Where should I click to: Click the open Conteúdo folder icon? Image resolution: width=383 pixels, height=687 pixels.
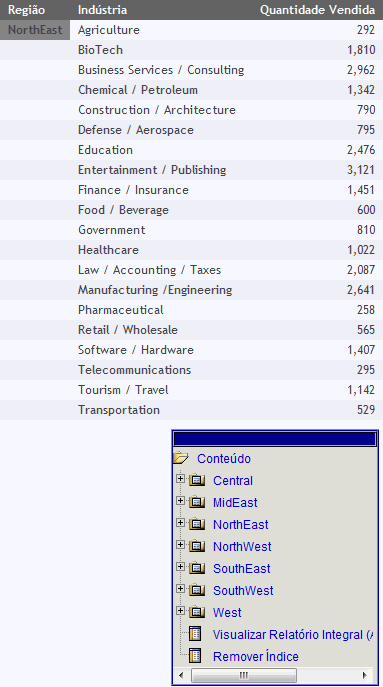point(181,458)
